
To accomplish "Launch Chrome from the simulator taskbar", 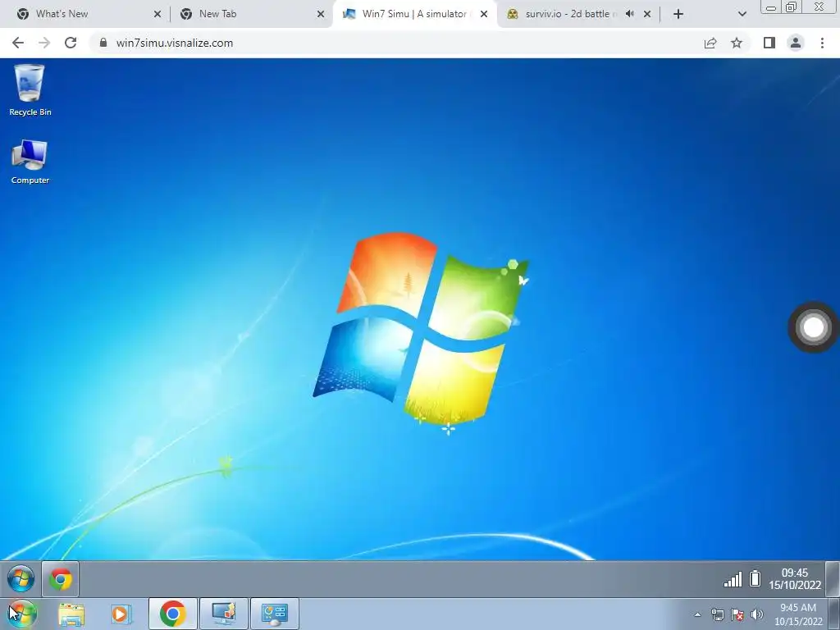I will click(x=61, y=579).
